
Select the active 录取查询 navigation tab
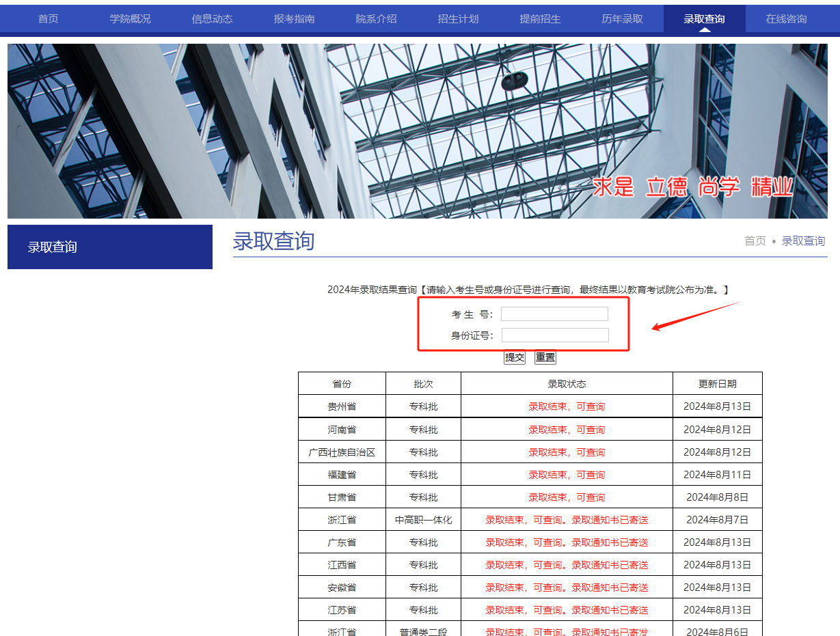(x=704, y=19)
